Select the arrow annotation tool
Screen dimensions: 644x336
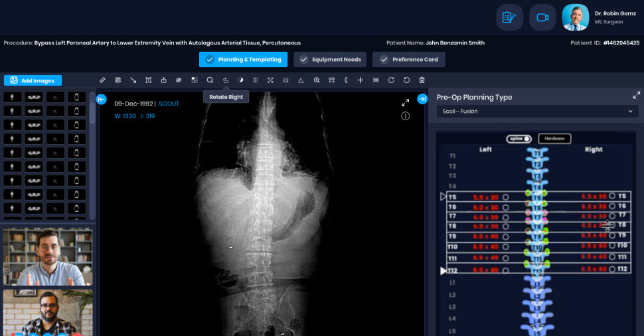pos(133,80)
